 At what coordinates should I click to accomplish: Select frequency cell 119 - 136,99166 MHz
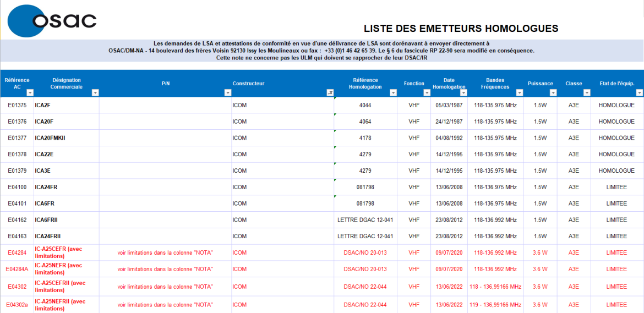click(x=495, y=305)
